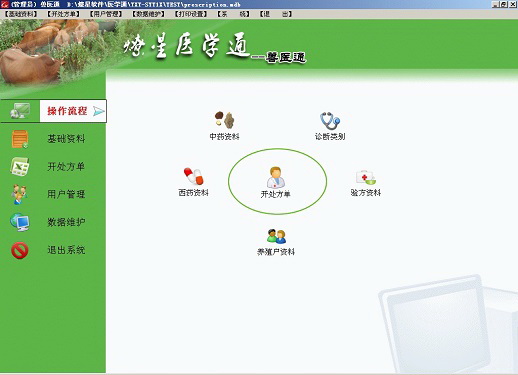This screenshot has width=518, height=375.
Task: Open the 养殖户资料 two-people icon
Action: tap(276, 236)
